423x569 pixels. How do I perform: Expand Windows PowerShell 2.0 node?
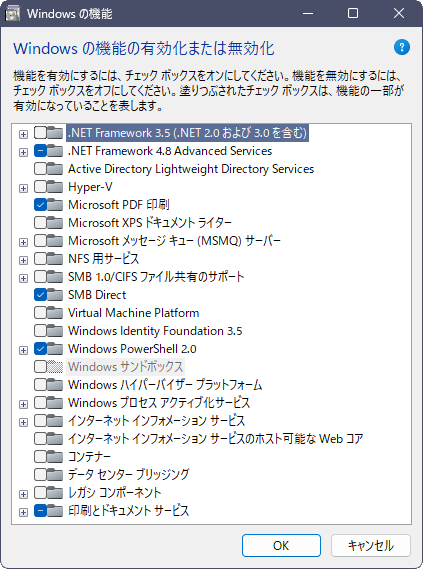click(24, 350)
